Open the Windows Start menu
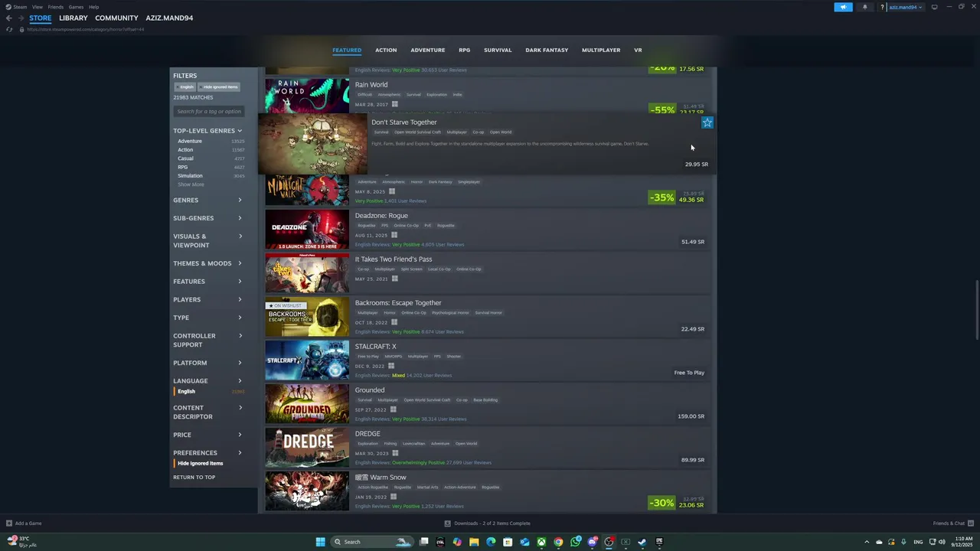The image size is (980, 551). [320, 542]
